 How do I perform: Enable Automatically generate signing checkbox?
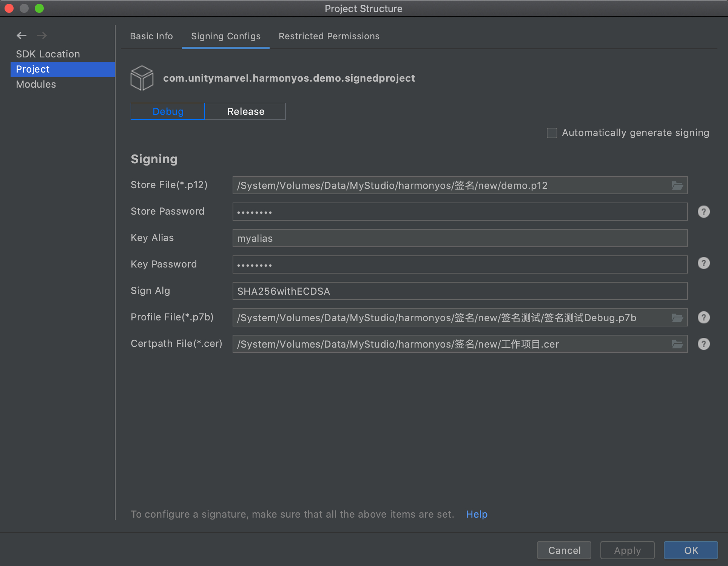(552, 133)
